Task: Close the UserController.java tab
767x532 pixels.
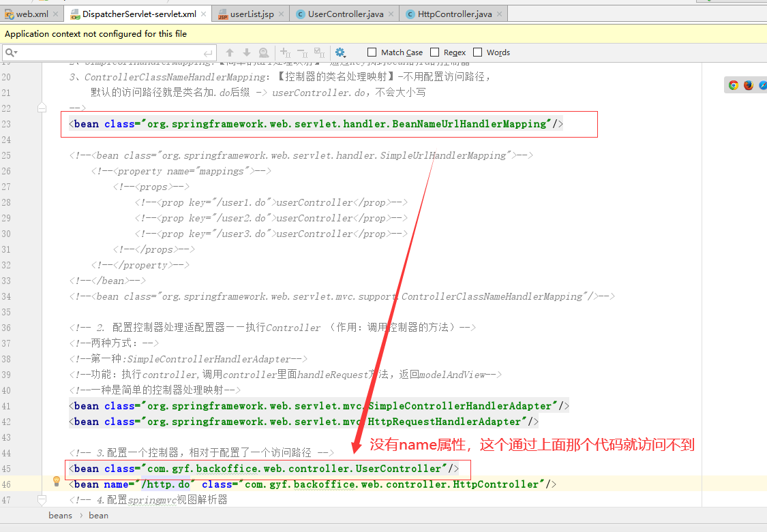Action: tap(391, 14)
